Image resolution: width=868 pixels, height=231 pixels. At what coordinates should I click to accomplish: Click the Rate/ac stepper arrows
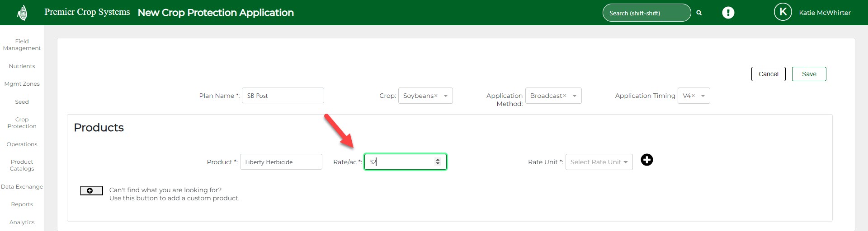pos(437,162)
